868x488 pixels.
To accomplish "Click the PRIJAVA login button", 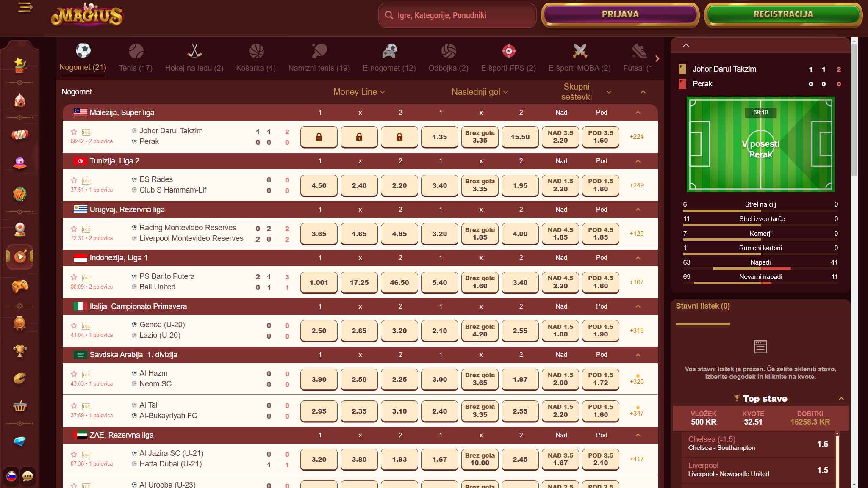I will pyautogui.click(x=620, y=14).
